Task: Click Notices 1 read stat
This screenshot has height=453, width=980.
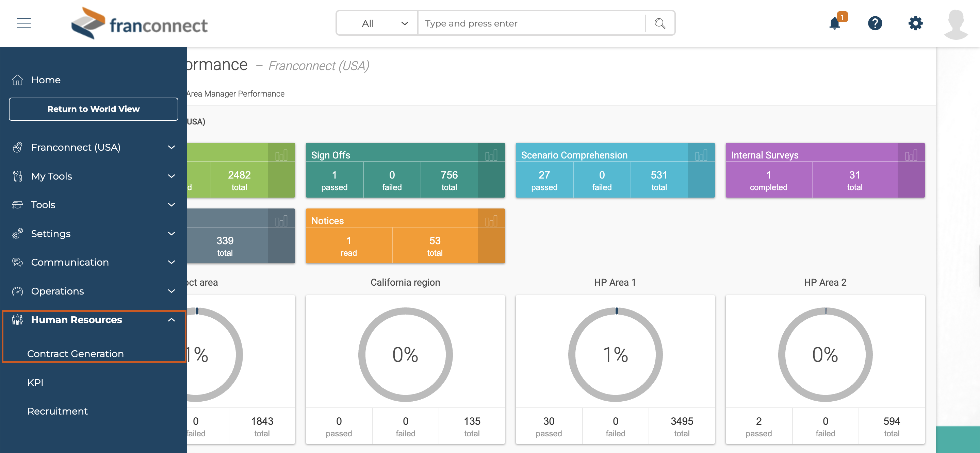Action: (x=348, y=246)
